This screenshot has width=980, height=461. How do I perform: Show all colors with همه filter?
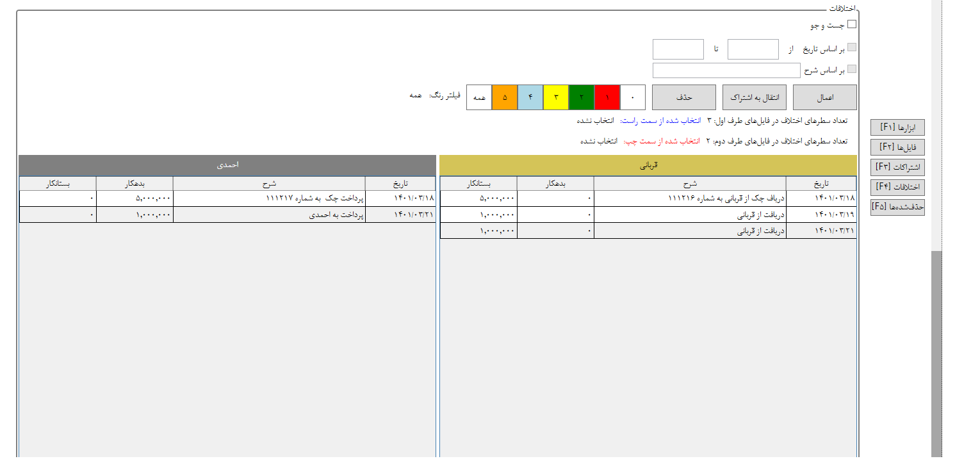click(x=479, y=97)
